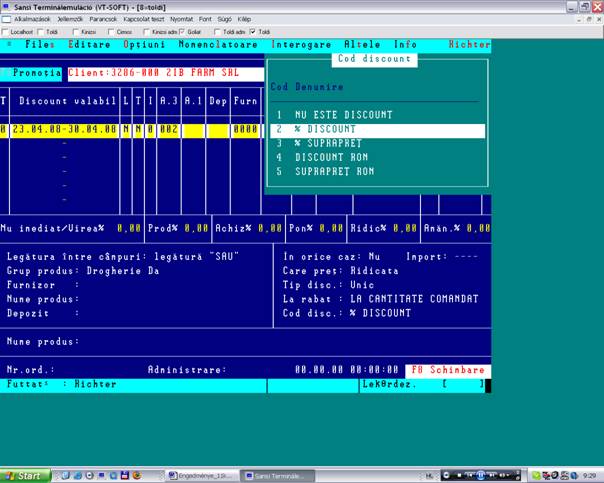Open the Info terminal menu

(x=405, y=45)
